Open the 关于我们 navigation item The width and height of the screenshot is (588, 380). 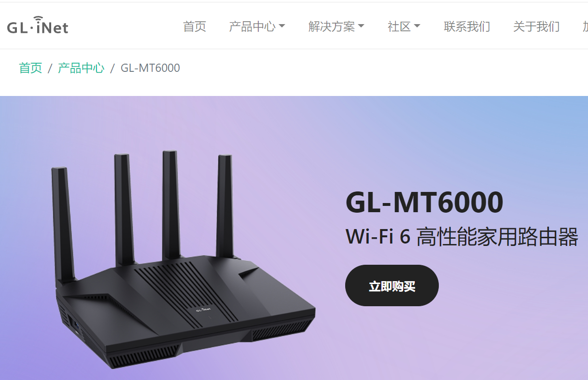pyautogui.click(x=536, y=26)
